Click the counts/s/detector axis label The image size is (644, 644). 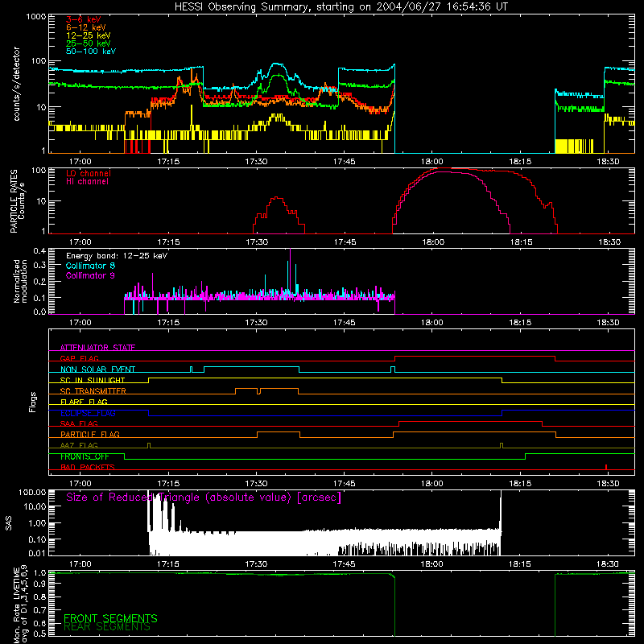16,84
